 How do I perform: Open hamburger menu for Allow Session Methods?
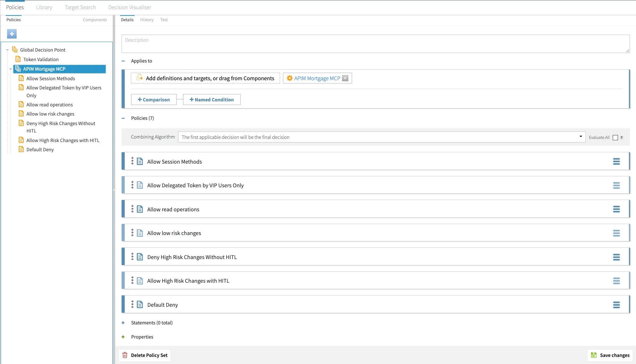tap(616, 162)
